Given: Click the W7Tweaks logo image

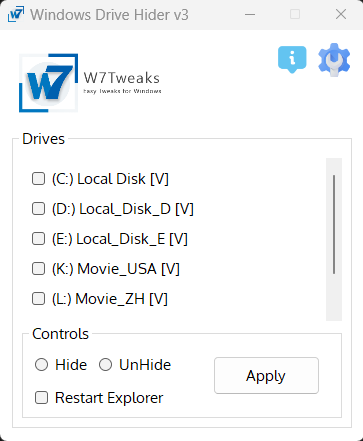Looking at the screenshot, I should point(49,83).
